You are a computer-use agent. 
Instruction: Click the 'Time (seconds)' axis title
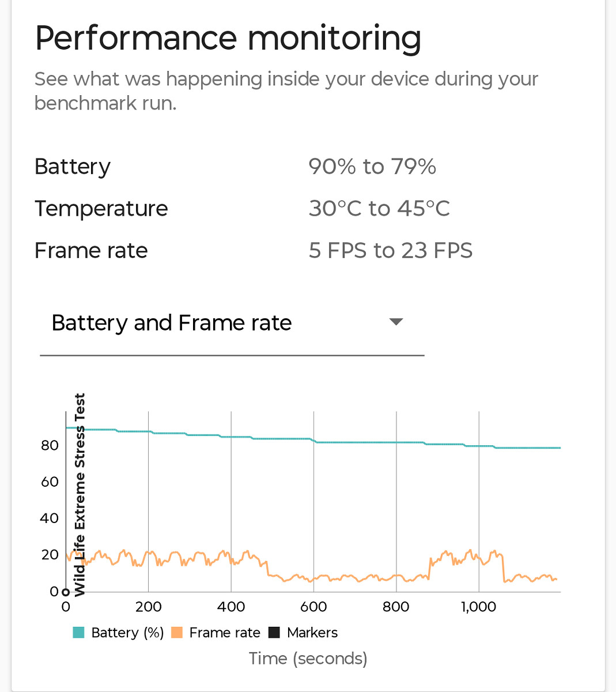[x=308, y=659]
